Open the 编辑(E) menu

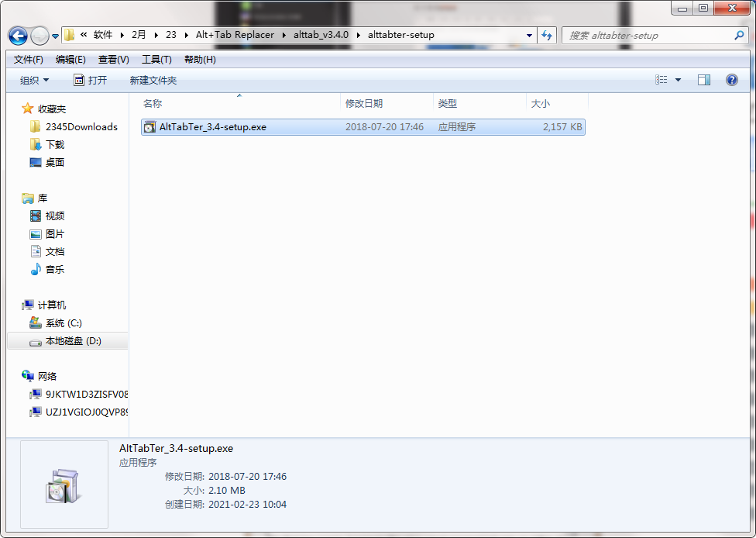(x=70, y=60)
